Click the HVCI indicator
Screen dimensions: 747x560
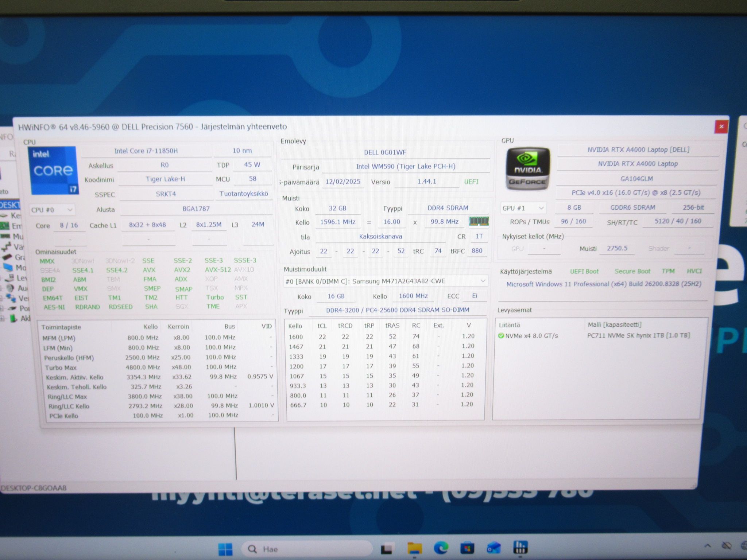coord(694,271)
